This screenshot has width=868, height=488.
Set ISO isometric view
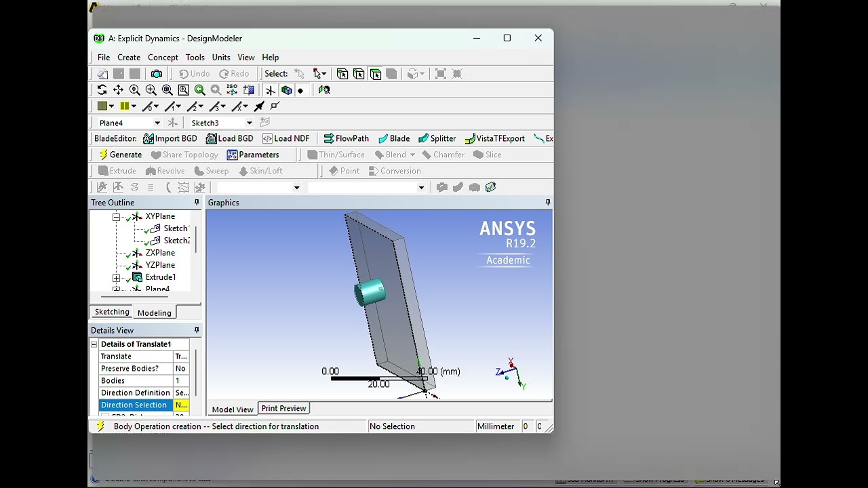tap(232, 90)
